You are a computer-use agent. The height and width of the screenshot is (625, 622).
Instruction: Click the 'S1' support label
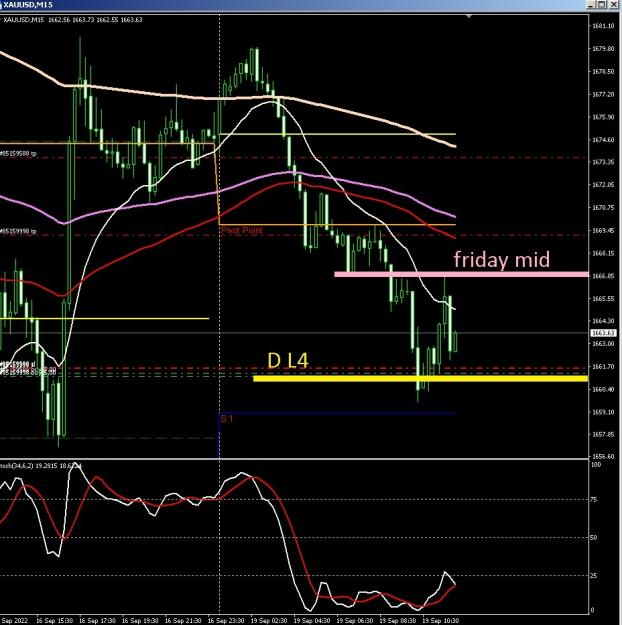click(x=227, y=419)
